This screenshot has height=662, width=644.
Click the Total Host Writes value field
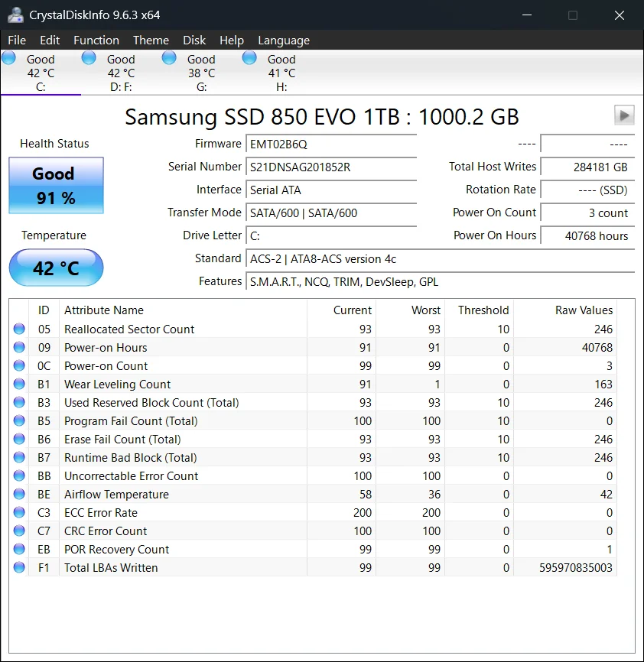click(x=587, y=167)
